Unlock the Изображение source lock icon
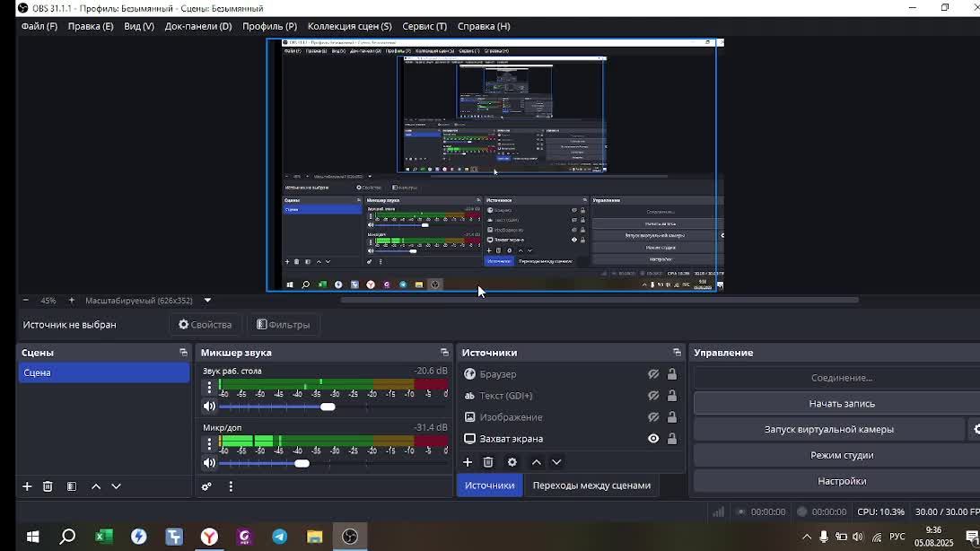Screen dimensions: 980x551 click(x=672, y=417)
